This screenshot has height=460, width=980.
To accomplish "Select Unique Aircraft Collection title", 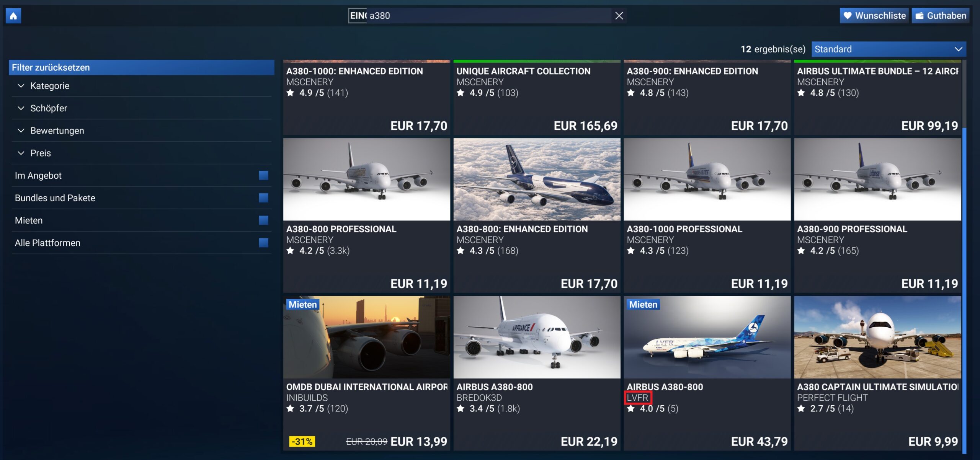I will pos(523,71).
